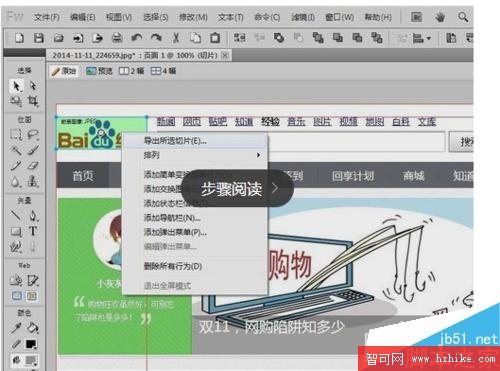The width and height of the screenshot is (500, 371).
Task: Click the stroke color swatch
Action: coord(31,344)
